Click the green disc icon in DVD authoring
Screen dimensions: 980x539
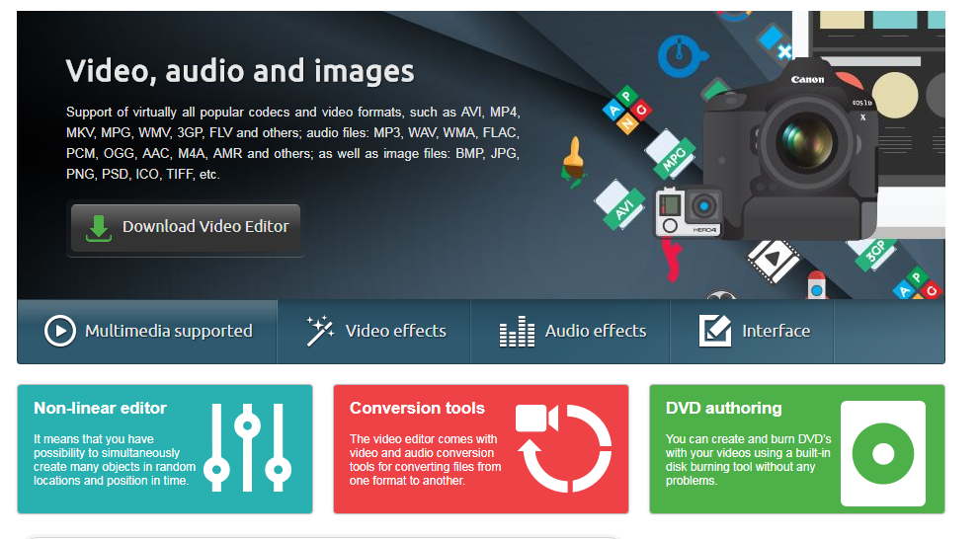pyautogui.click(x=882, y=453)
